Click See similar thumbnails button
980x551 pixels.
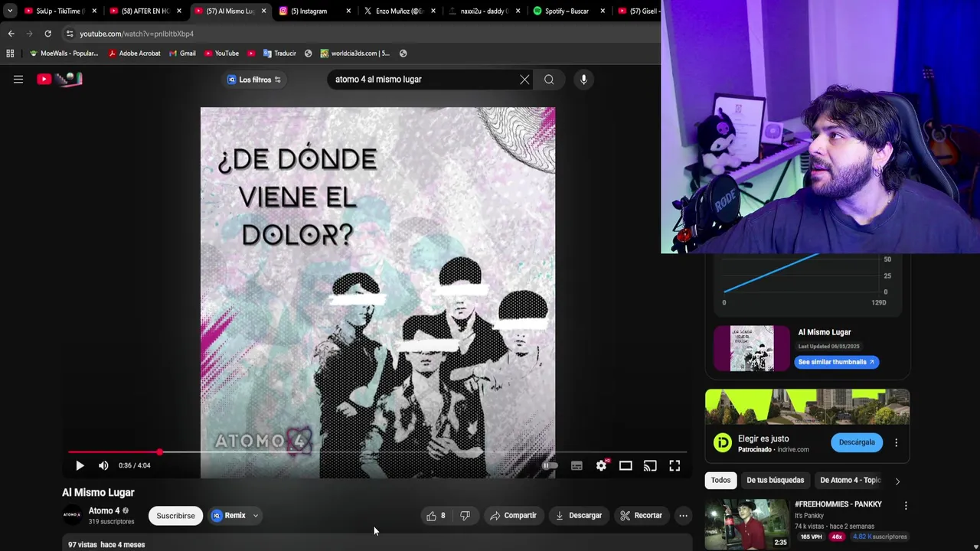[x=836, y=362]
